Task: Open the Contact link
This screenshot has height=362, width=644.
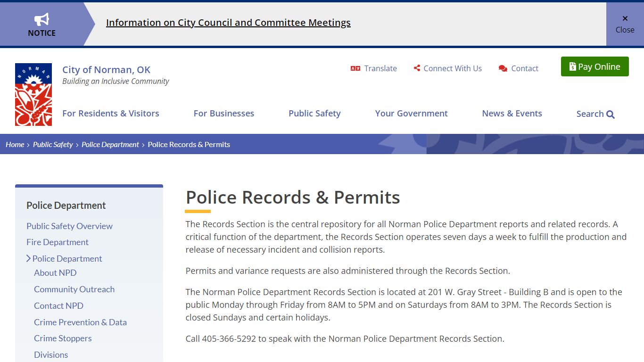Action: pyautogui.click(x=525, y=68)
